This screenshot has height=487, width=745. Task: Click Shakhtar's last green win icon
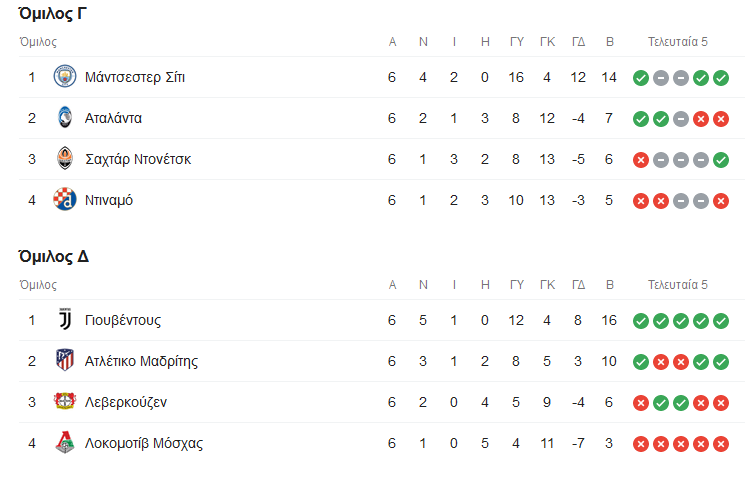(x=721, y=160)
